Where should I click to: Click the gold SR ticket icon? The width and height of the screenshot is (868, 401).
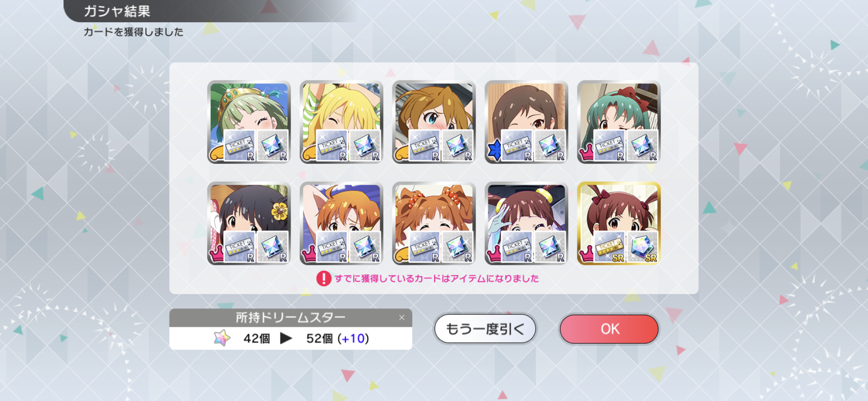coord(609,247)
